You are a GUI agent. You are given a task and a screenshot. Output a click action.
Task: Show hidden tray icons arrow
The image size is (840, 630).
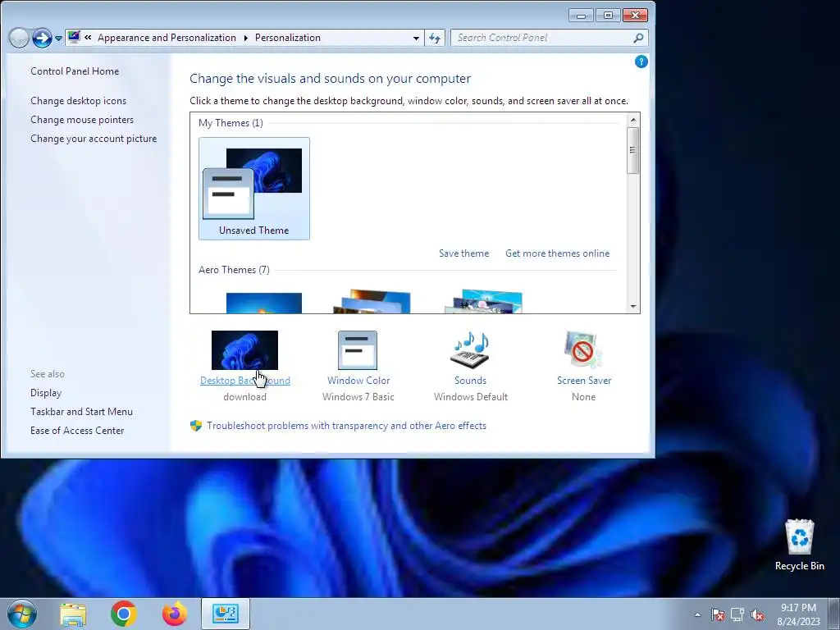(697, 614)
